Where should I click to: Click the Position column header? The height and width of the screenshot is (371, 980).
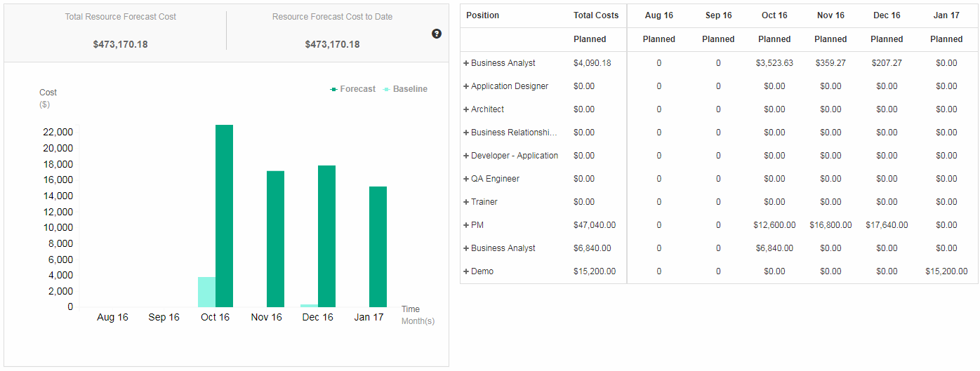click(483, 15)
